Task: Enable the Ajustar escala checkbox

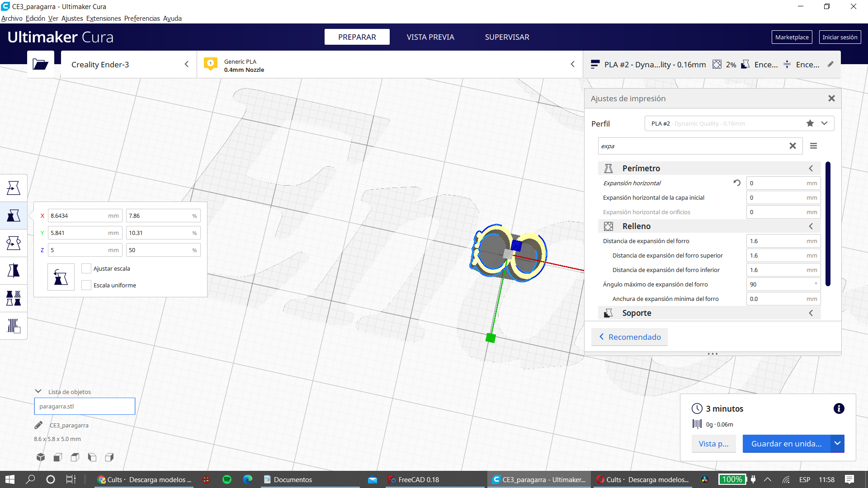Action: [86, 268]
